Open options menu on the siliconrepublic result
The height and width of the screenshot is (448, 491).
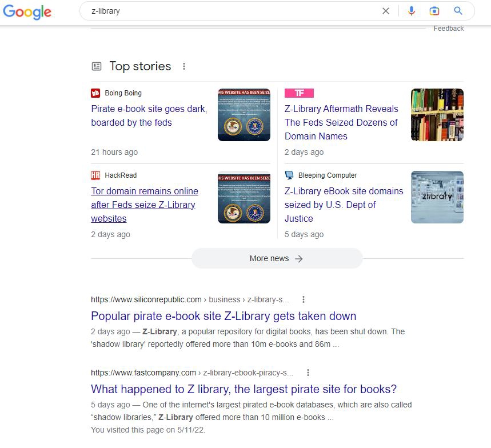pos(304,299)
